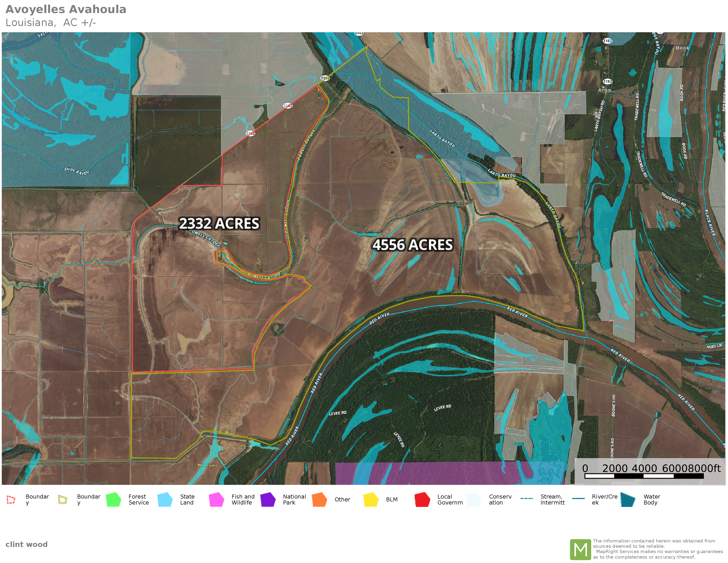Click the 3102 highway marker near Larto Bayou
This screenshot has width=728, height=563.
(x=325, y=78)
